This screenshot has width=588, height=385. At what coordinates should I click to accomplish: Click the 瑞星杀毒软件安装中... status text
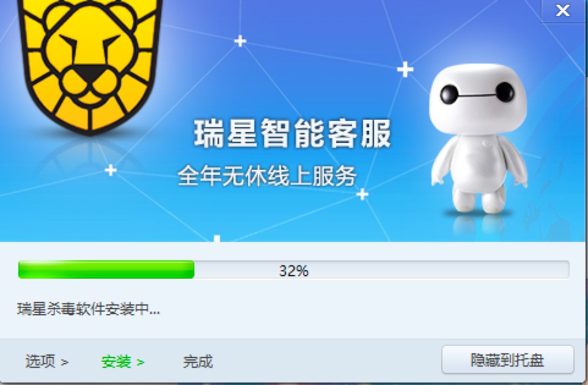89,309
